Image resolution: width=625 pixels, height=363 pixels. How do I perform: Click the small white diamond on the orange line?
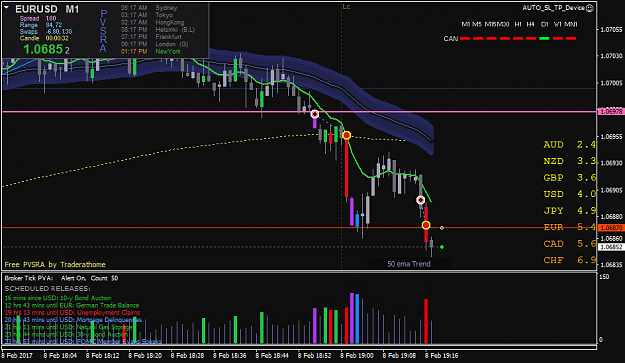tap(442, 228)
